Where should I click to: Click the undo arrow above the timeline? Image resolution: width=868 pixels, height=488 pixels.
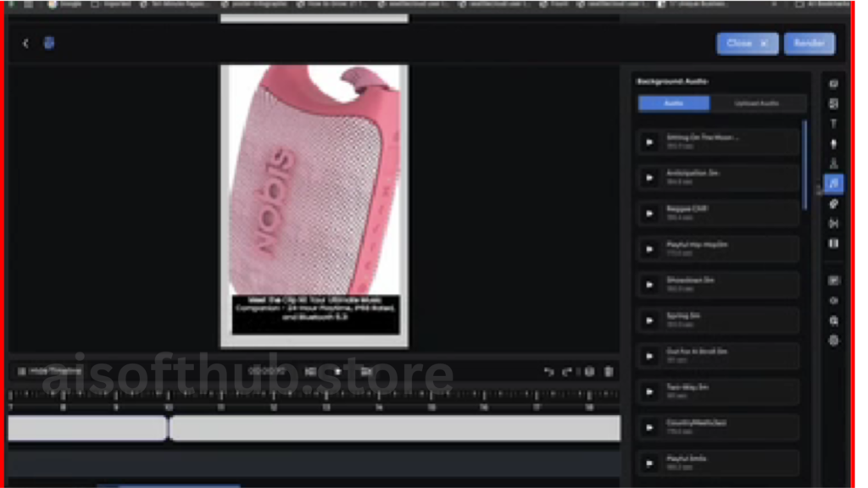pos(549,372)
